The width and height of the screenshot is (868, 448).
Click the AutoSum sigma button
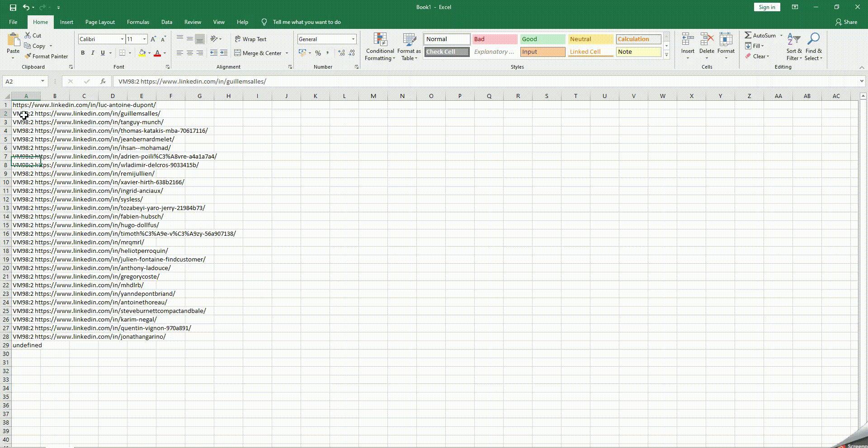point(760,35)
